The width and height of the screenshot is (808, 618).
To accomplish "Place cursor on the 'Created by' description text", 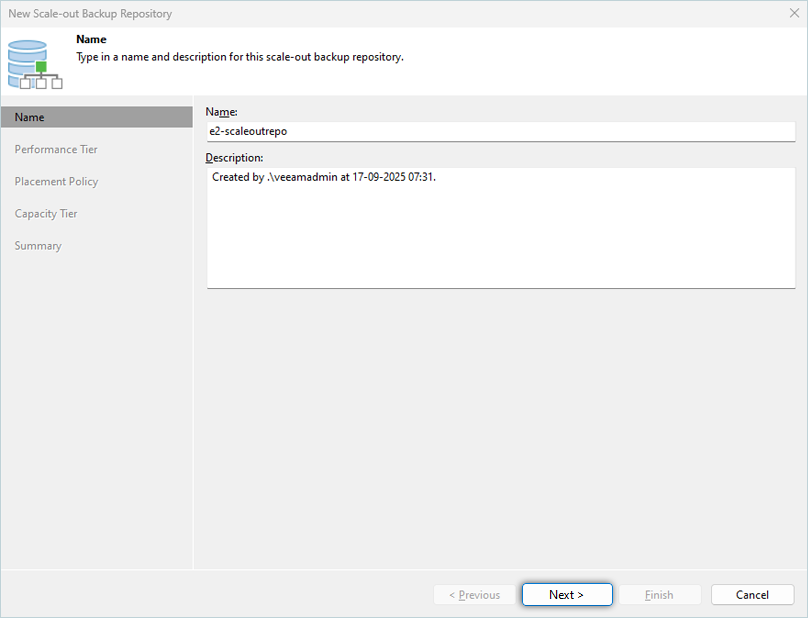I will [x=324, y=177].
